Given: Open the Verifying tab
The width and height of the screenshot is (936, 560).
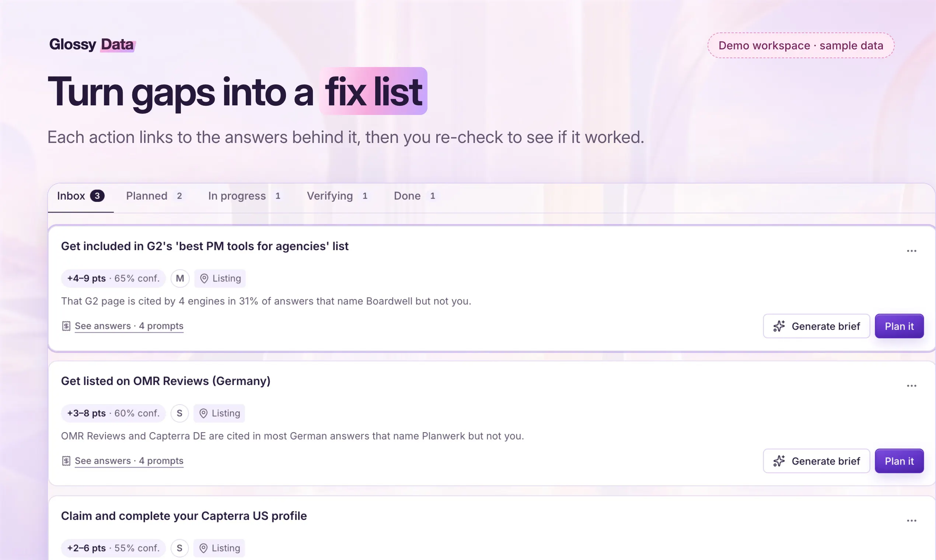Looking at the screenshot, I should (338, 196).
